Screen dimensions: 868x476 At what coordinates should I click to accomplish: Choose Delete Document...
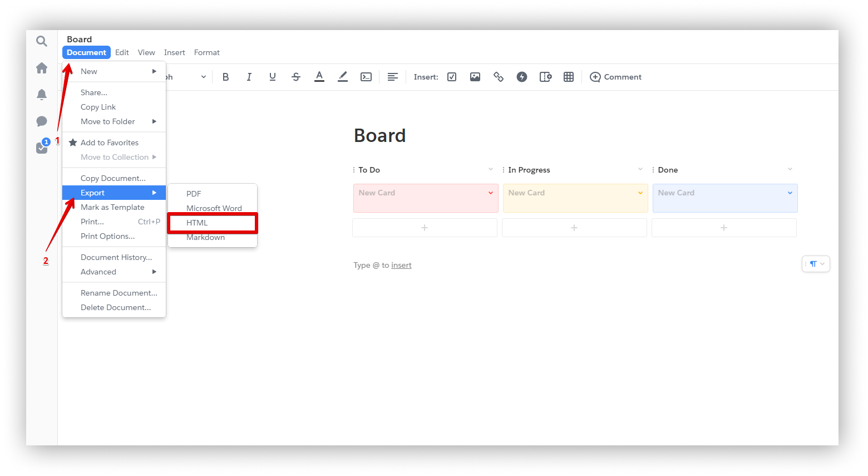point(114,307)
